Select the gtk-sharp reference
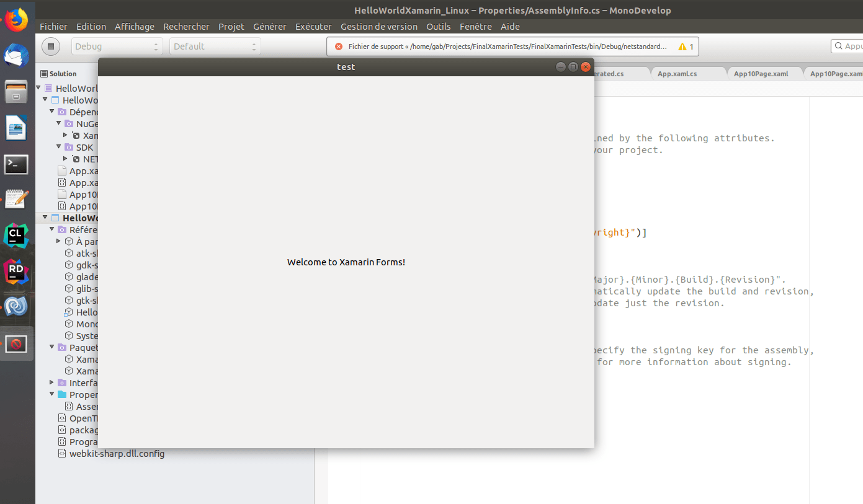863x504 pixels. coord(82,300)
